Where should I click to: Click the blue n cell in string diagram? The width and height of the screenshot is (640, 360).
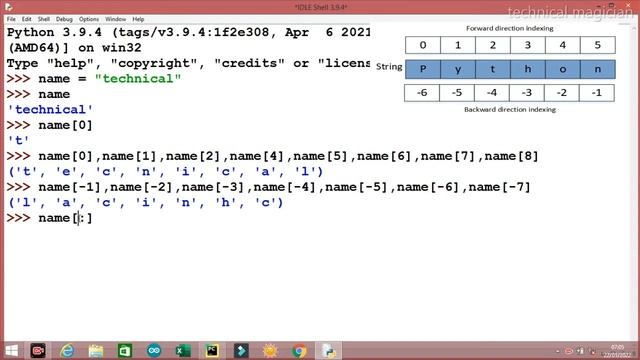coord(598,69)
